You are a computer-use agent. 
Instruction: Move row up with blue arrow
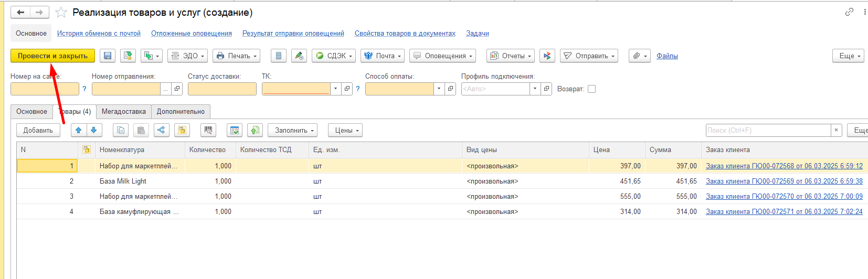click(x=79, y=130)
